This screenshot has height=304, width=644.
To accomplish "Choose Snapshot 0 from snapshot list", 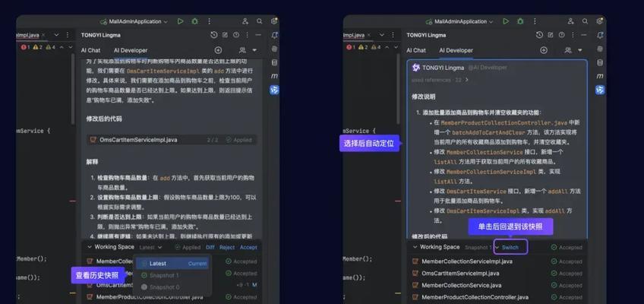I will click(172, 287).
